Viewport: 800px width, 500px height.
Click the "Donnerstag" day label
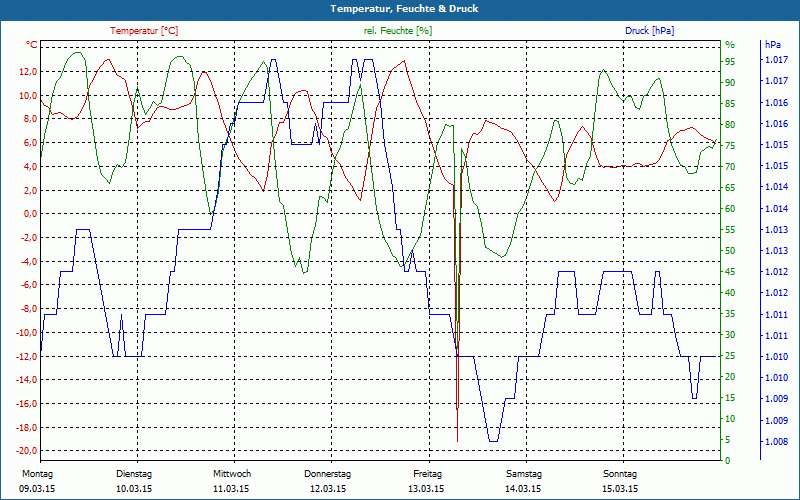point(328,474)
